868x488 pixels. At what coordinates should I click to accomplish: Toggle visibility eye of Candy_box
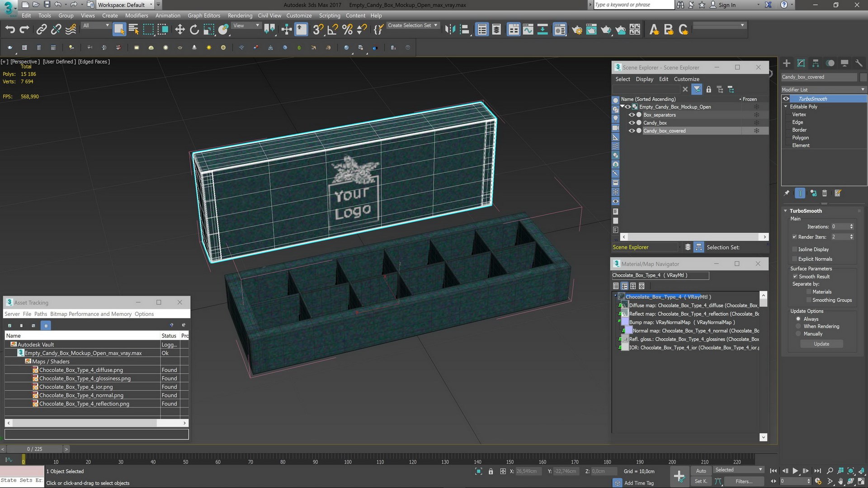pos(632,123)
